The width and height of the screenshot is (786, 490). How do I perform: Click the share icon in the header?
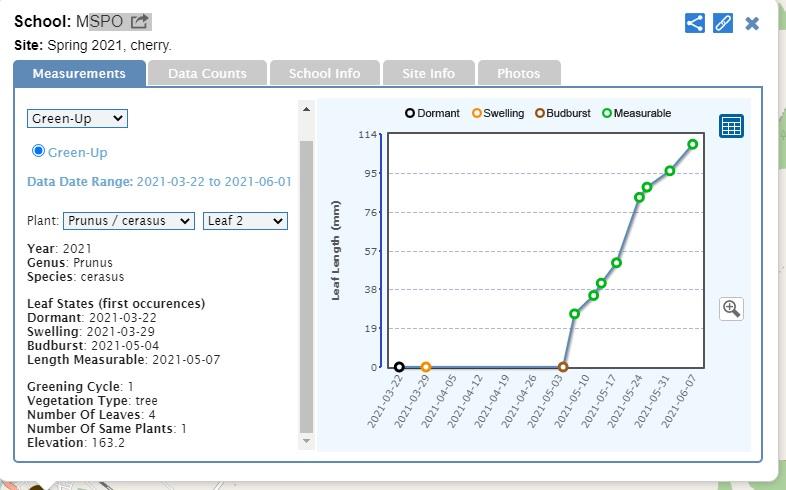[695, 23]
